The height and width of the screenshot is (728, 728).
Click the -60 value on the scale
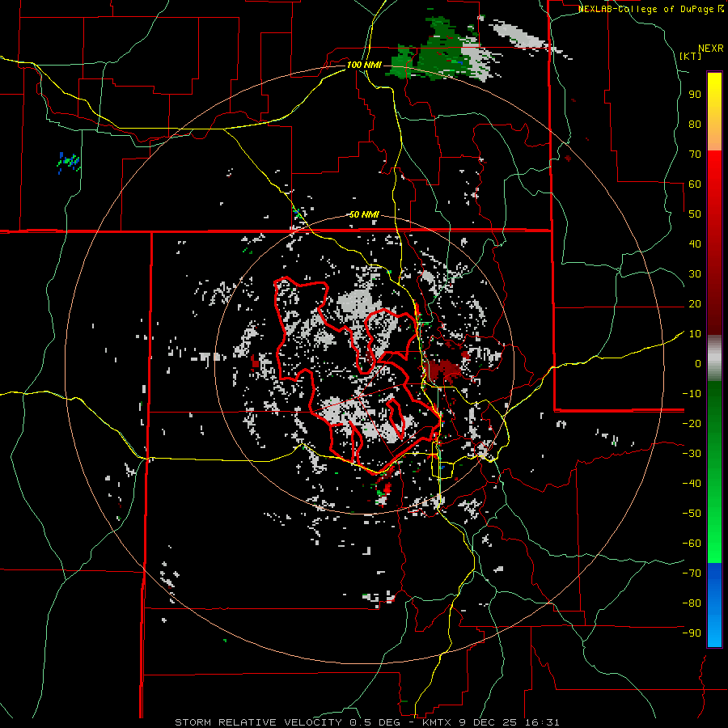tap(692, 544)
